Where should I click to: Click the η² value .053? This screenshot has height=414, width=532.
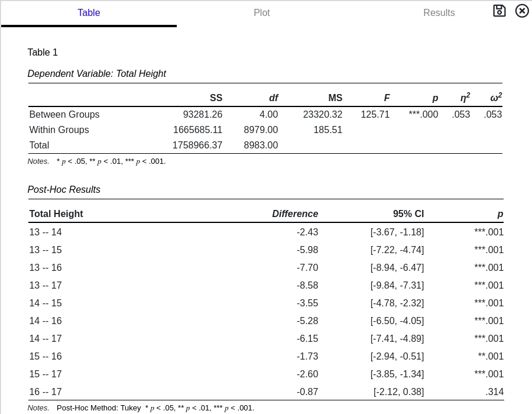coord(461,114)
